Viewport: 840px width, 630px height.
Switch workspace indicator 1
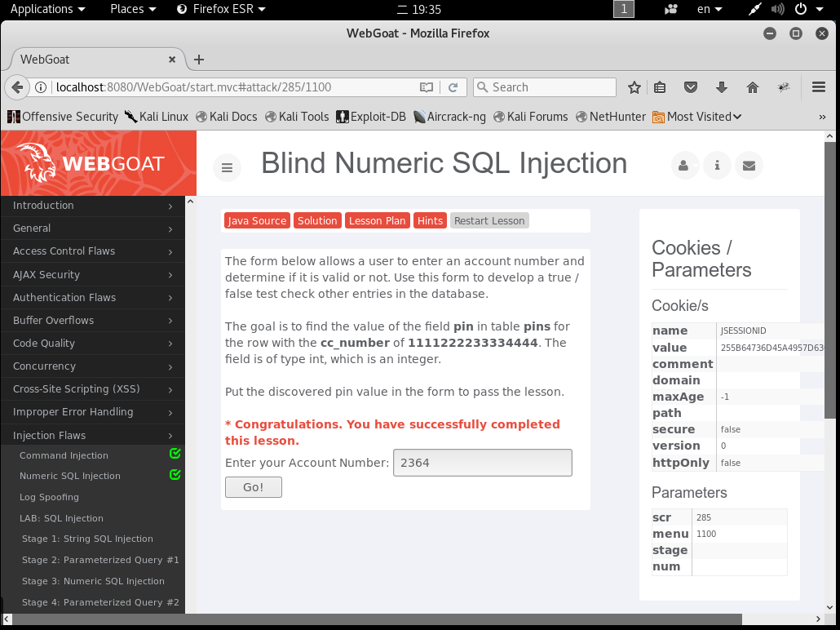point(624,9)
